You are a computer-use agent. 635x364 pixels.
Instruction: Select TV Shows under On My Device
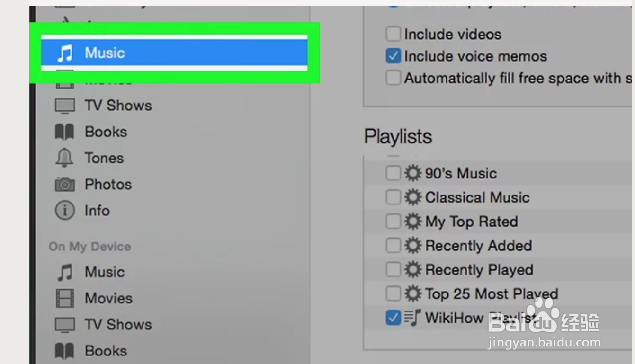click(x=104, y=325)
